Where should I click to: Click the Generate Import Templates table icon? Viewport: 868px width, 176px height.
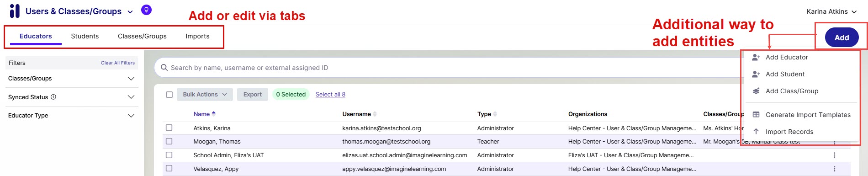pos(756,115)
